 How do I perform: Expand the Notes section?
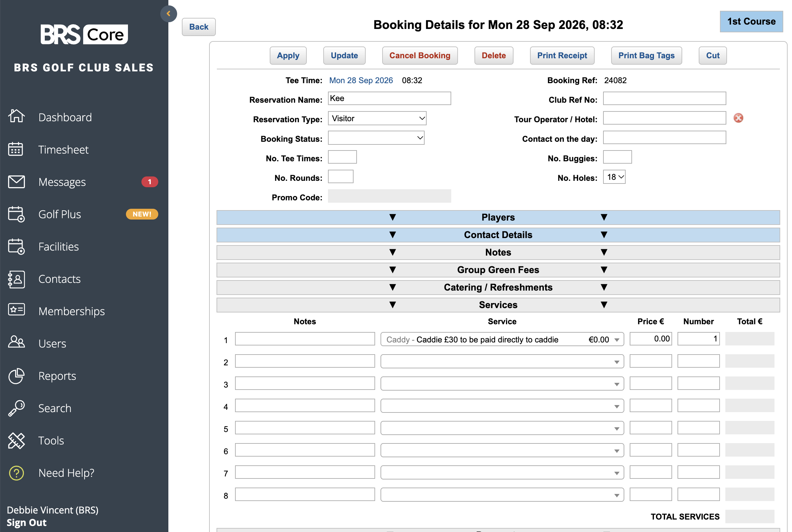click(x=498, y=252)
